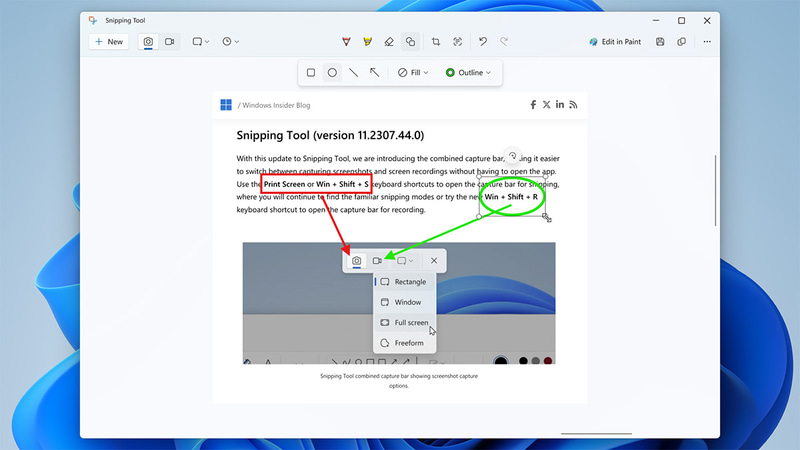Choose the arrow shape
Screen dimensions: 800x450
click(374, 72)
